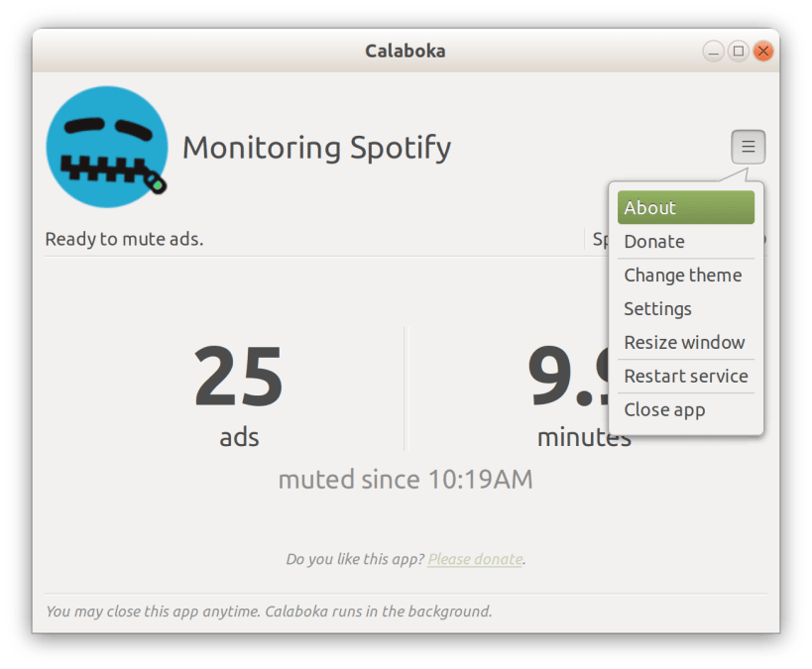Open the hamburger menu button

(x=748, y=147)
